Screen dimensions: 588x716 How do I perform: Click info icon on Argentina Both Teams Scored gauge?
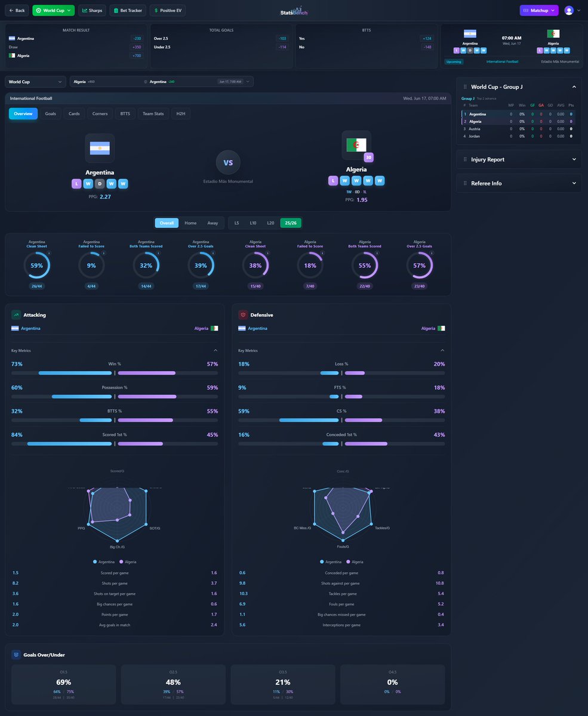click(159, 253)
